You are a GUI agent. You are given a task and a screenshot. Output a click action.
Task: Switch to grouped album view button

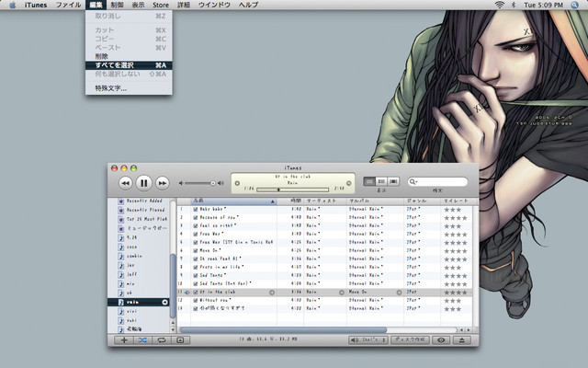click(x=381, y=182)
